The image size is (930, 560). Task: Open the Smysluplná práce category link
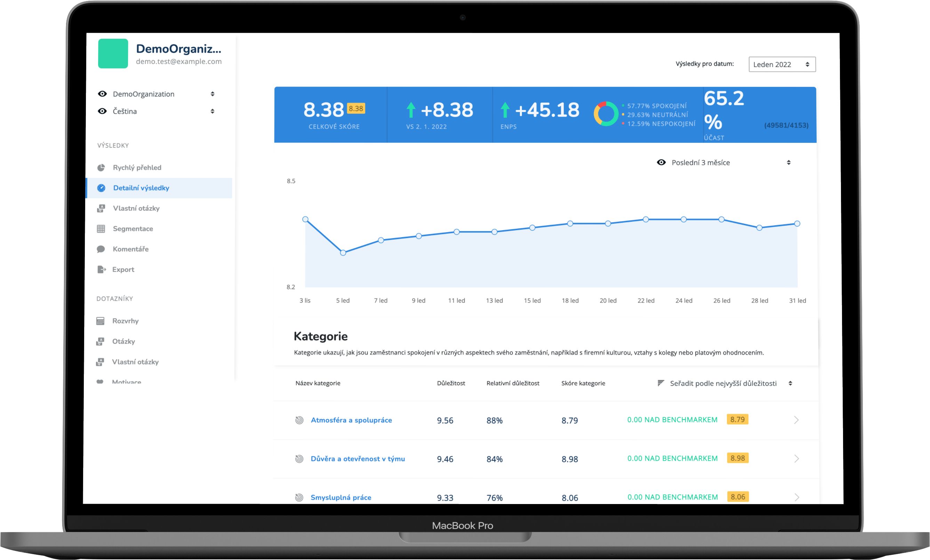[x=341, y=498]
